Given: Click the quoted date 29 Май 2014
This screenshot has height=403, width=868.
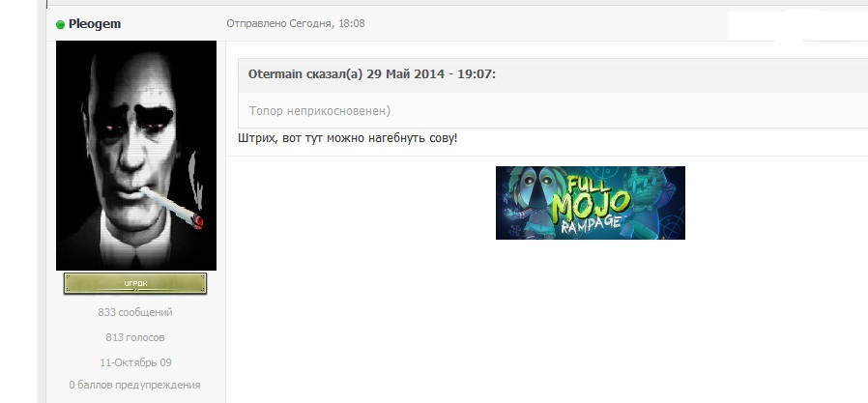Looking at the screenshot, I should point(405,74).
